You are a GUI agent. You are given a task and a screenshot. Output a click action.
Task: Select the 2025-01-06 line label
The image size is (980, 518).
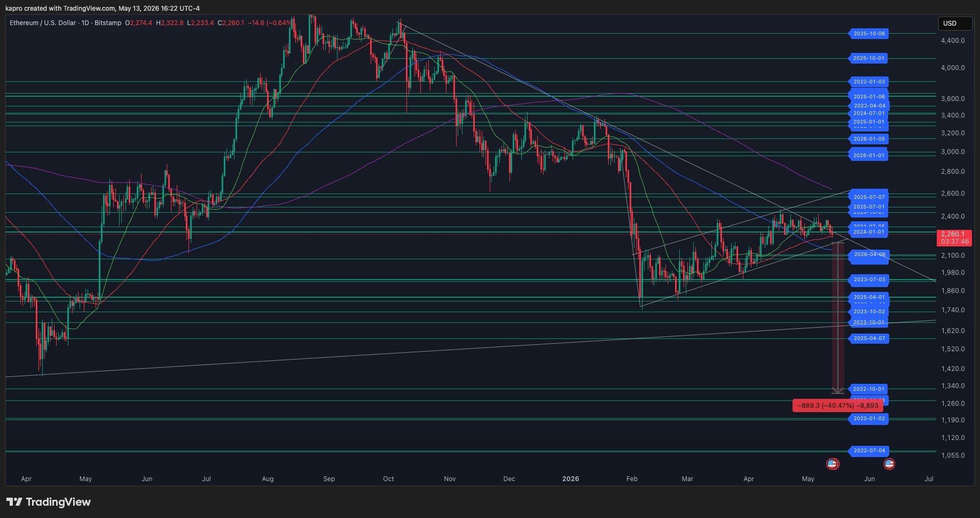point(868,97)
